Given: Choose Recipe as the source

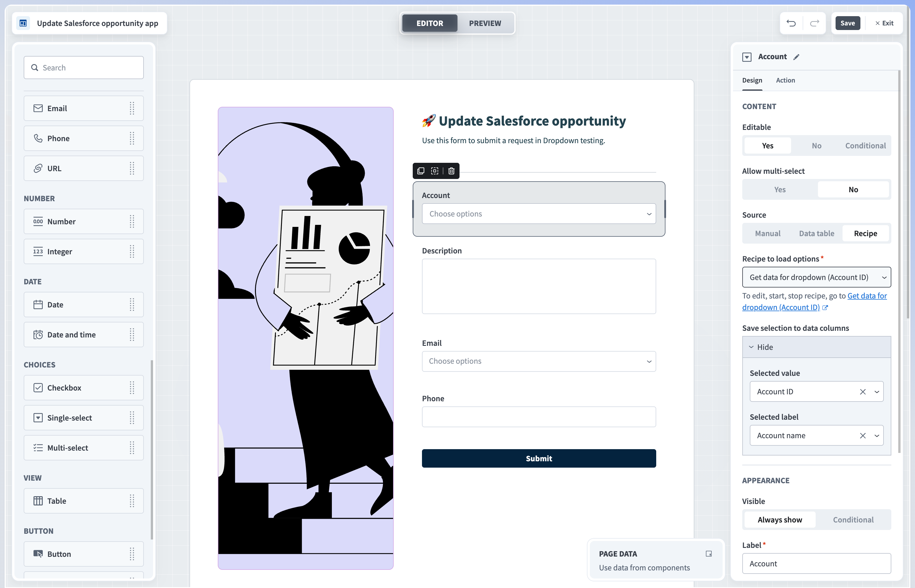Looking at the screenshot, I should click(865, 233).
